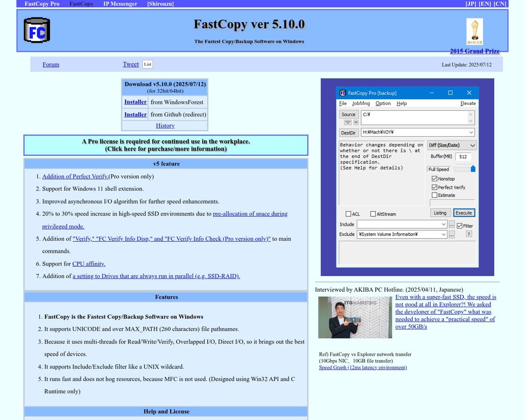Viewport: 525px width, 420px height.
Task: Open the Include browse dialog via the ... button
Action: (452, 224)
